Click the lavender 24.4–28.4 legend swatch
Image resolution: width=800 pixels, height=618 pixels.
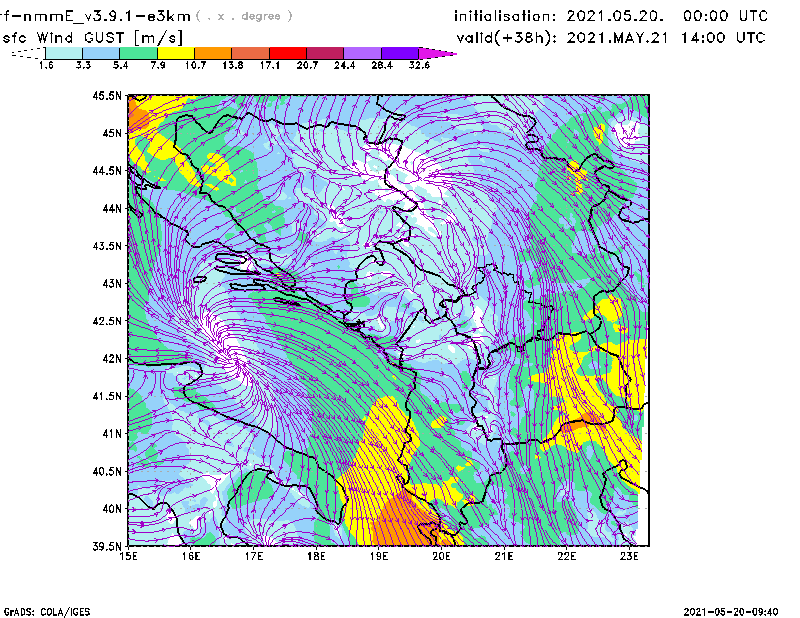pos(362,53)
